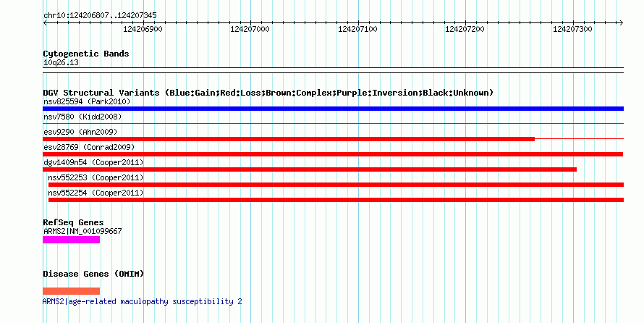Click the blue nsv825594 gain variant bar
The width and height of the screenshot is (644, 323).
click(x=333, y=109)
